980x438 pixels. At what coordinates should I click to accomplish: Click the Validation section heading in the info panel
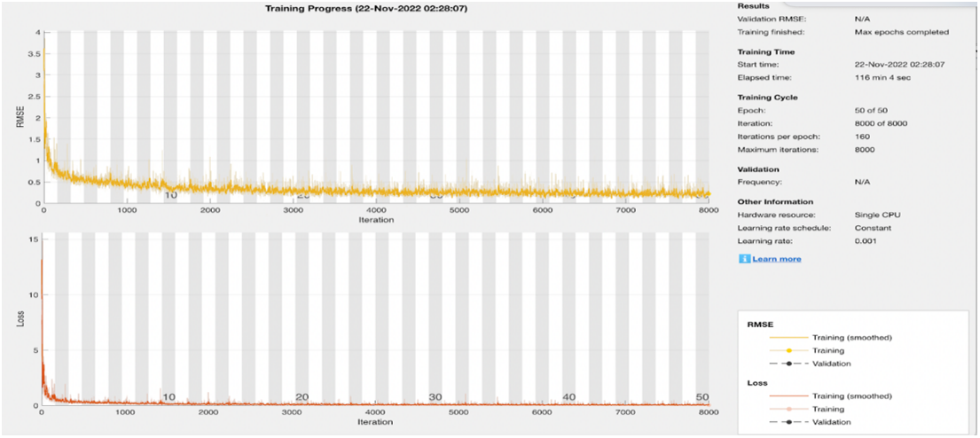coord(759,169)
